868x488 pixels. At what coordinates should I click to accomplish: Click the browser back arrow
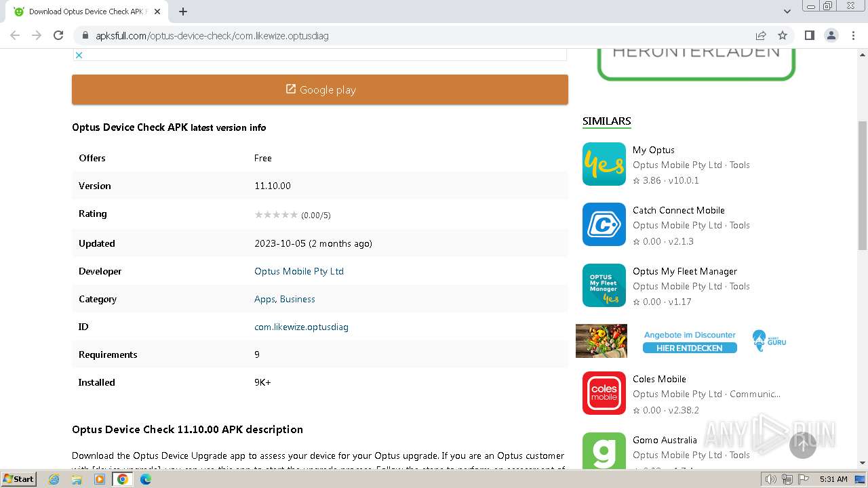(x=15, y=35)
